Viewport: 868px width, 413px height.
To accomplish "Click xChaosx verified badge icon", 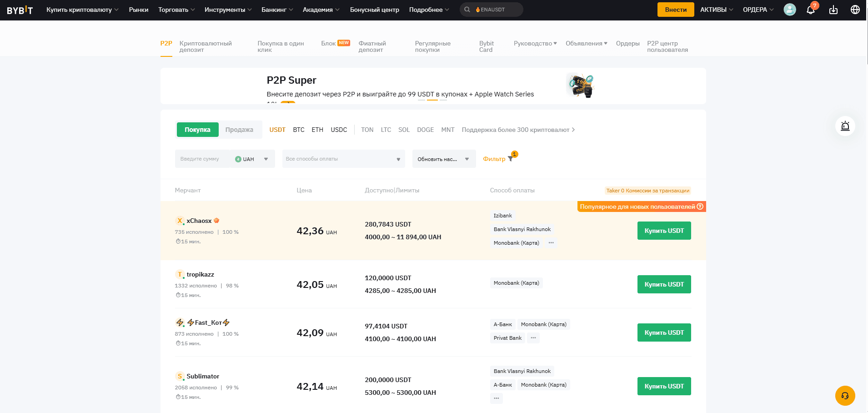I will click(216, 221).
